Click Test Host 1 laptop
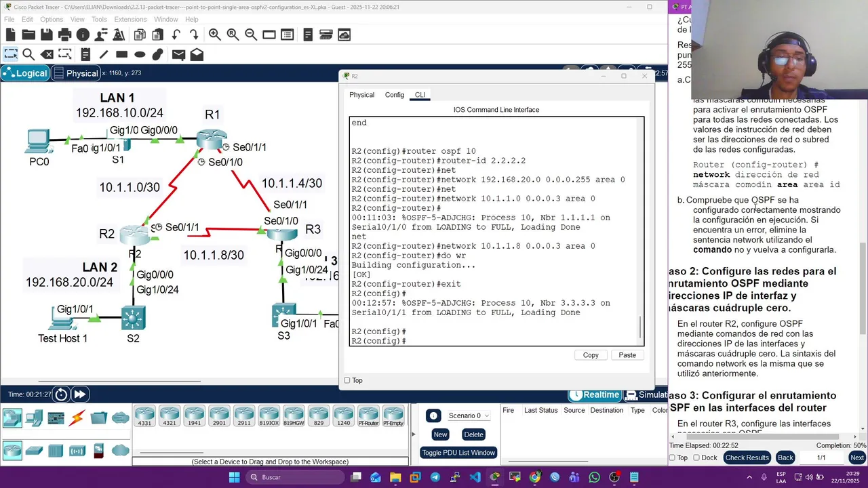The width and height of the screenshot is (868, 488). [62, 319]
